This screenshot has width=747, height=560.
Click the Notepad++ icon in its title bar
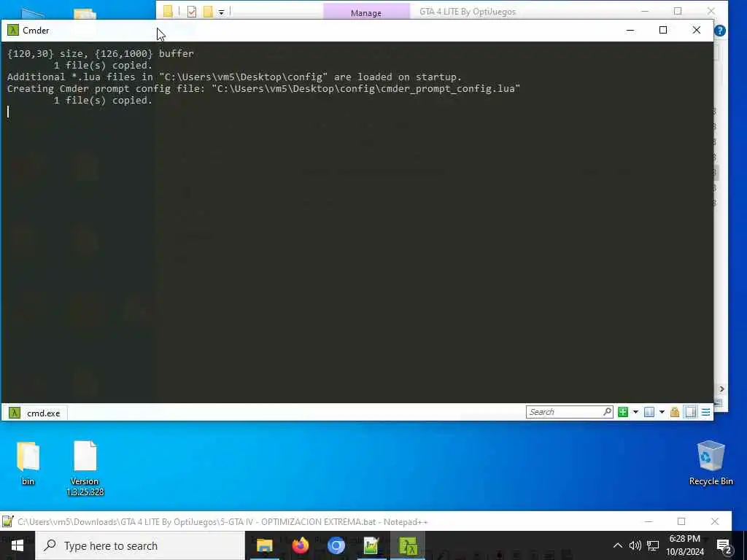click(7, 521)
